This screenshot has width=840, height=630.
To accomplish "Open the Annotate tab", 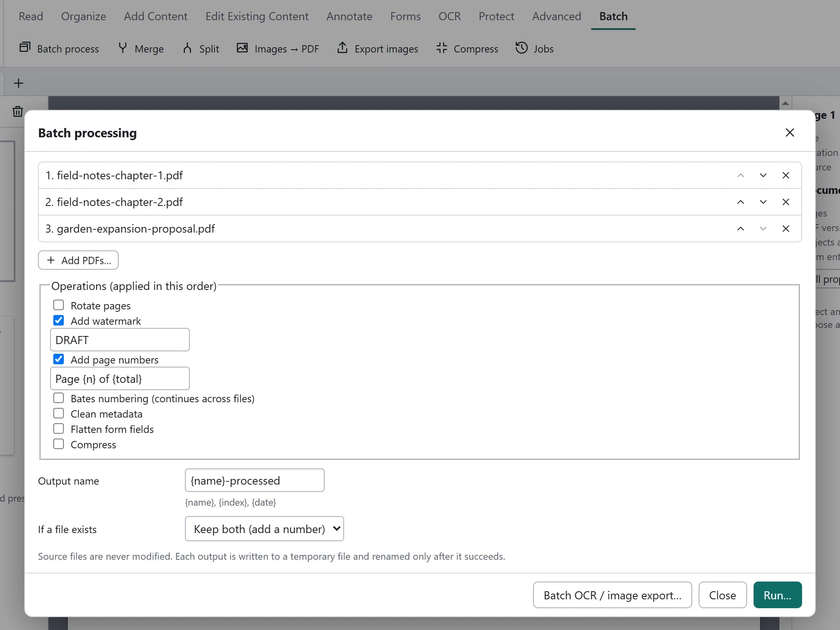I will coord(349,16).
